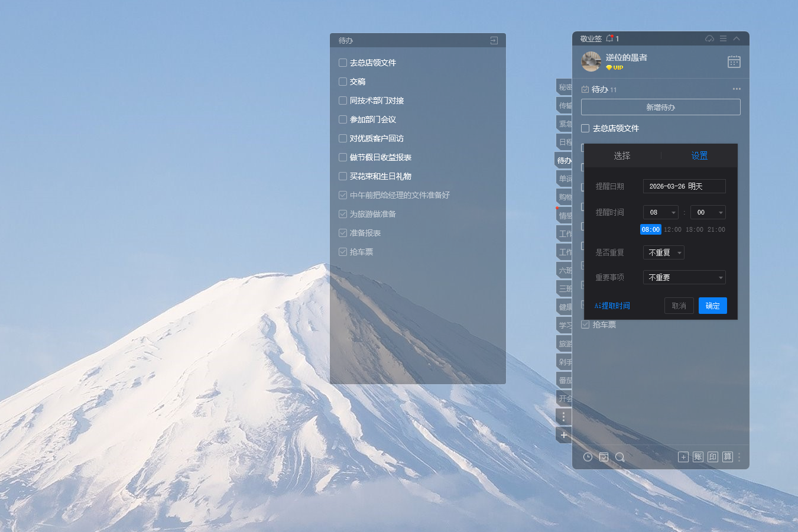798x532 pixels.
Task: Open the clock reminder icon at bottom
Action: [x=588, y=457]
